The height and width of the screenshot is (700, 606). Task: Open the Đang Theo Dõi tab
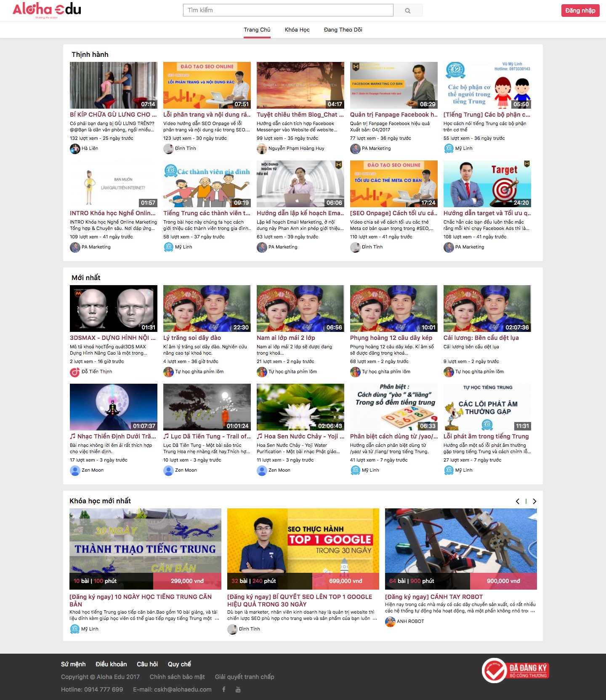pos(343,30)
